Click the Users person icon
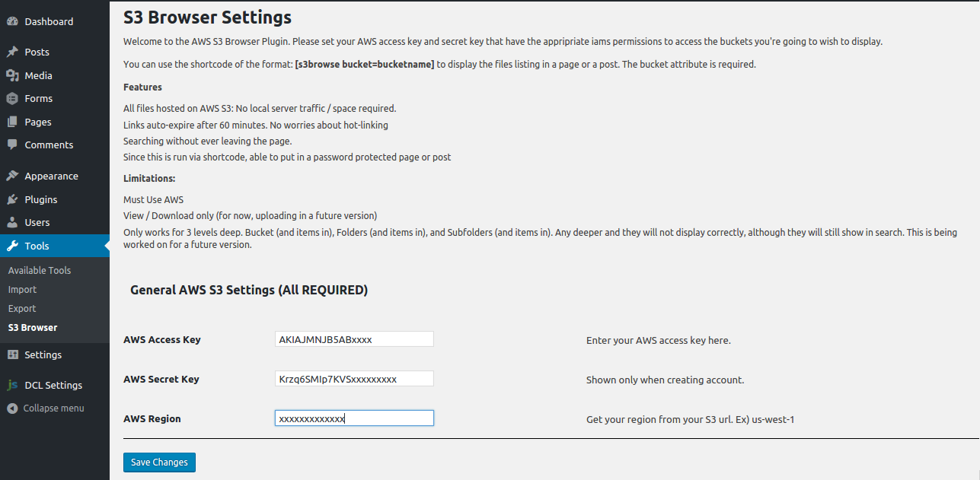This screenshot has height=480, width=980. (12, 222)
